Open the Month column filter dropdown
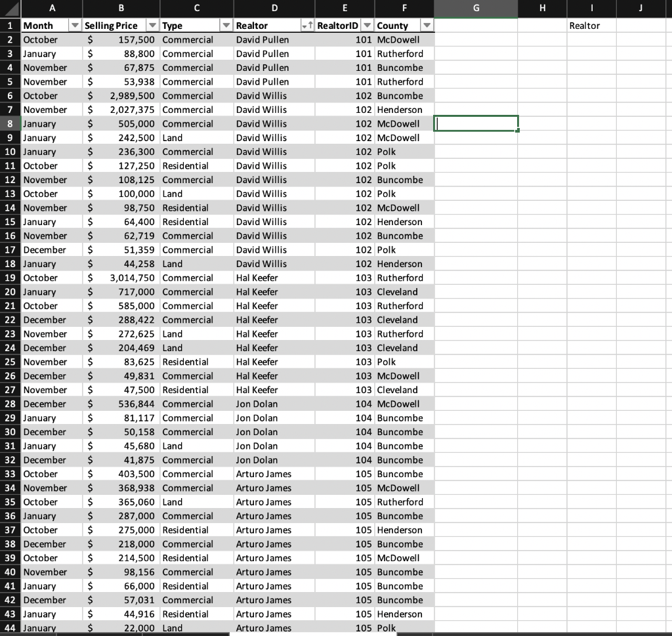This screenshot has height=636, width=672. (x=75, y=26)
